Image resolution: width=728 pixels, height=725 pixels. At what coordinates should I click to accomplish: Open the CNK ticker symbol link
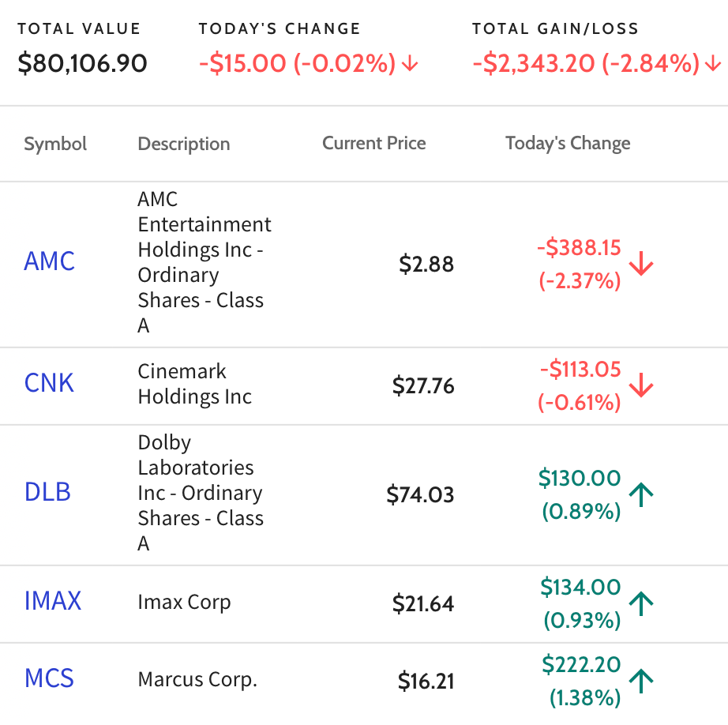tap(49, 383)
